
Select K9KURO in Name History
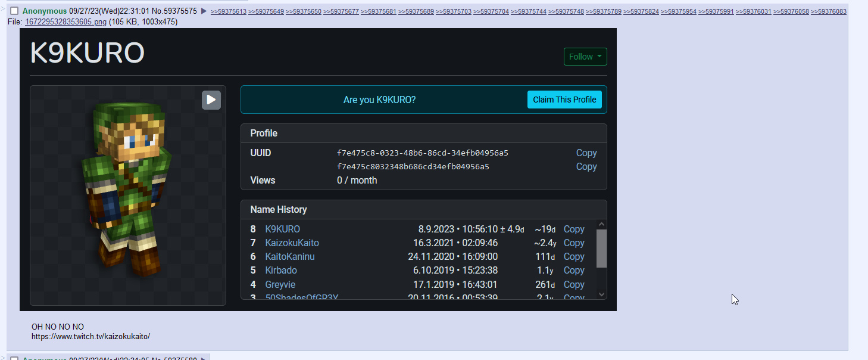tap(283, 229)
